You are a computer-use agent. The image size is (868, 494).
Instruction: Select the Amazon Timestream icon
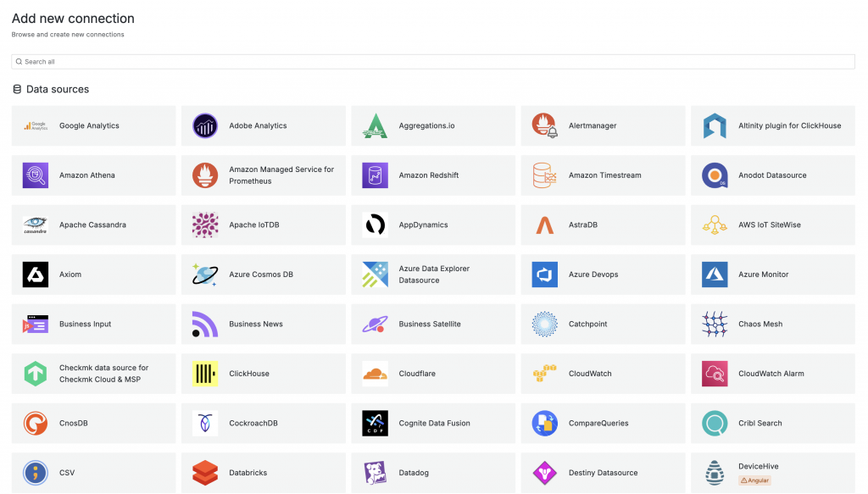[545, 175]
